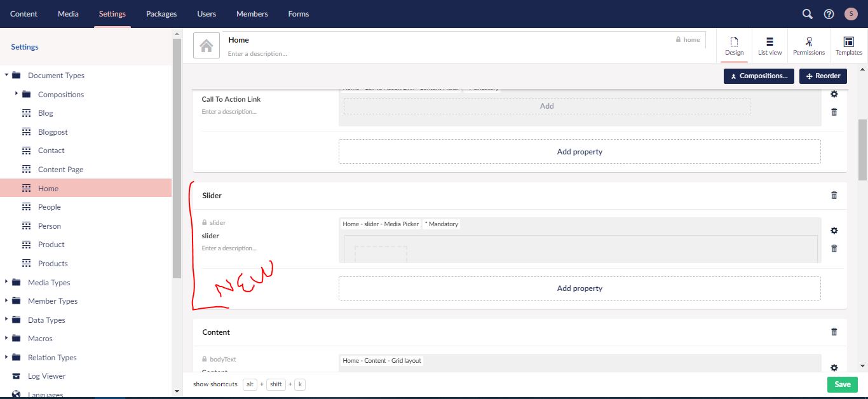Screen dimensions: 868x399
Task: Expand the Data Types node
Action: tap(6, 320)
